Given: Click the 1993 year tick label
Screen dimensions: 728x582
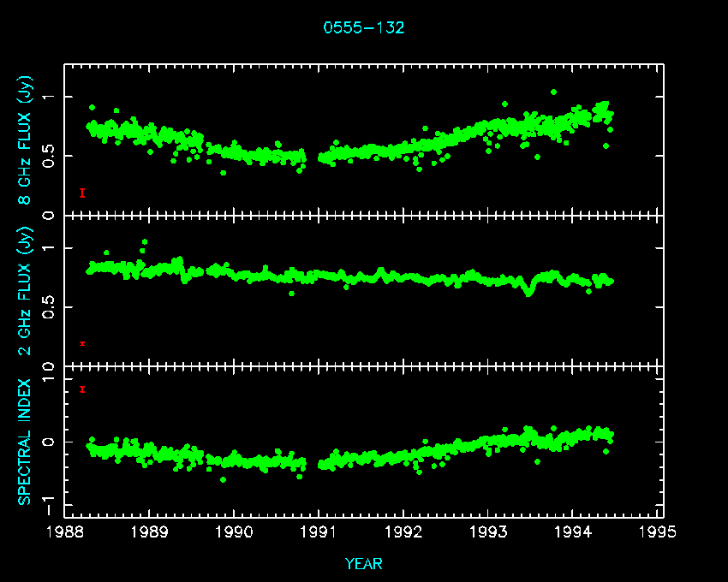Looking at the screenshot, I should point(488,532).
